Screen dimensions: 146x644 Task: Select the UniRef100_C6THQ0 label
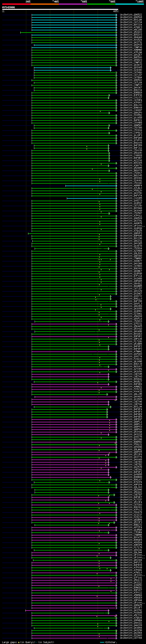[131, 72]
